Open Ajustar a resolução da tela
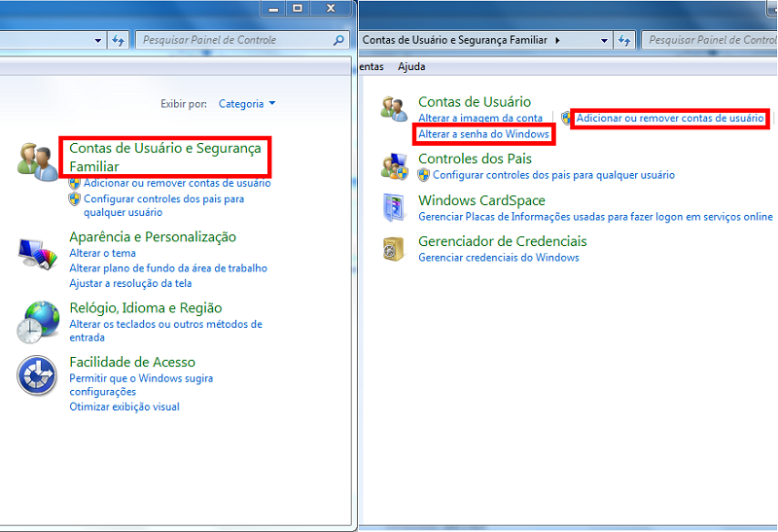The height and width of the screenshot is (532, 778). click(130, 283)
